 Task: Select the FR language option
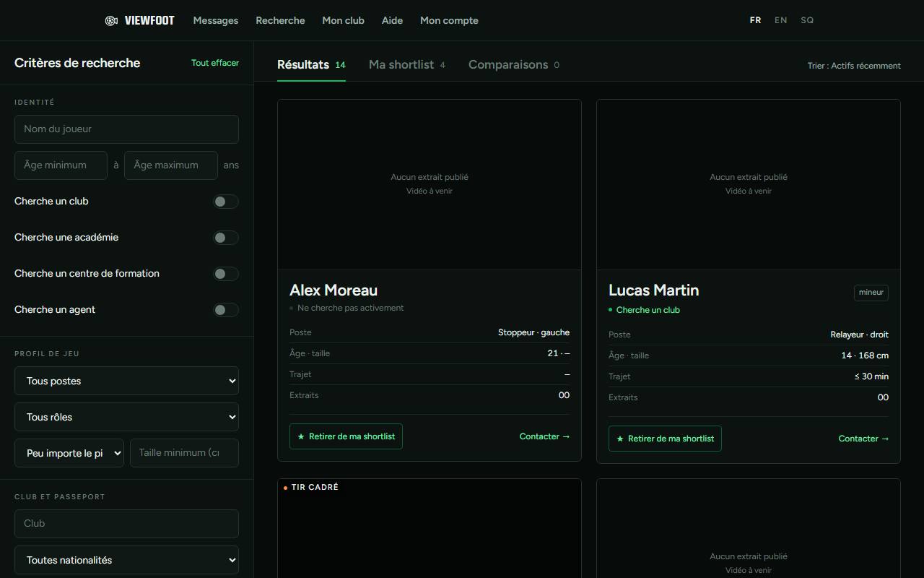pos(755,20)
